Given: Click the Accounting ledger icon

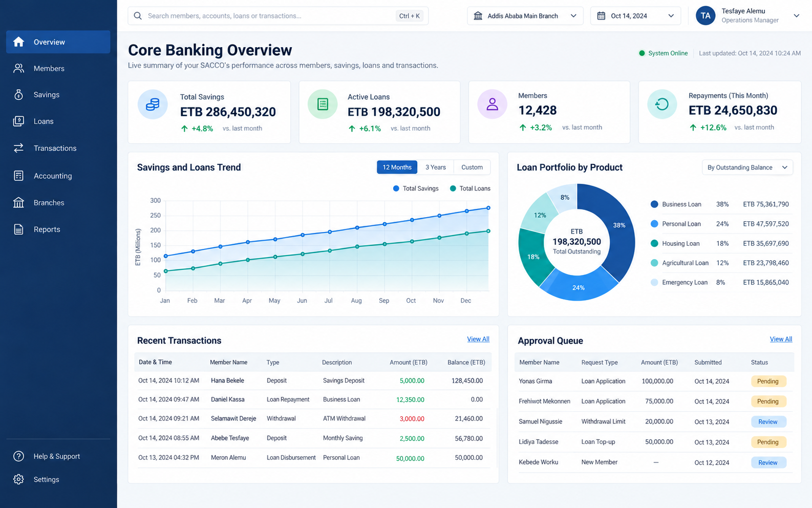Looking at the screenshot, I should click(19, 176).
